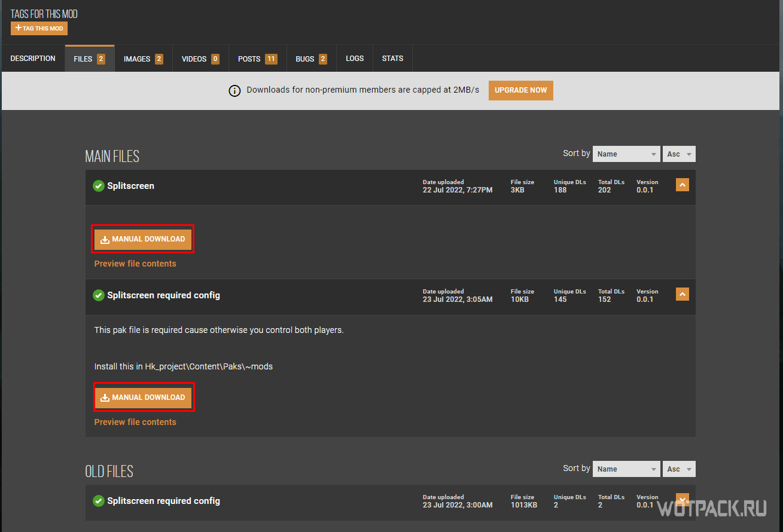
Task: Click green checkmark on Main Files required config
Action: [99, 295]
